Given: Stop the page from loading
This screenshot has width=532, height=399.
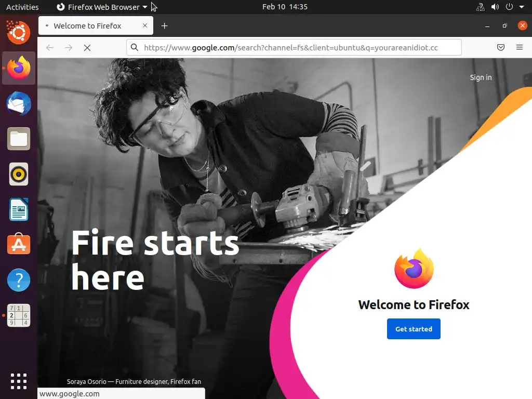Looking at the screenshot, I should (x=87, y=48).
